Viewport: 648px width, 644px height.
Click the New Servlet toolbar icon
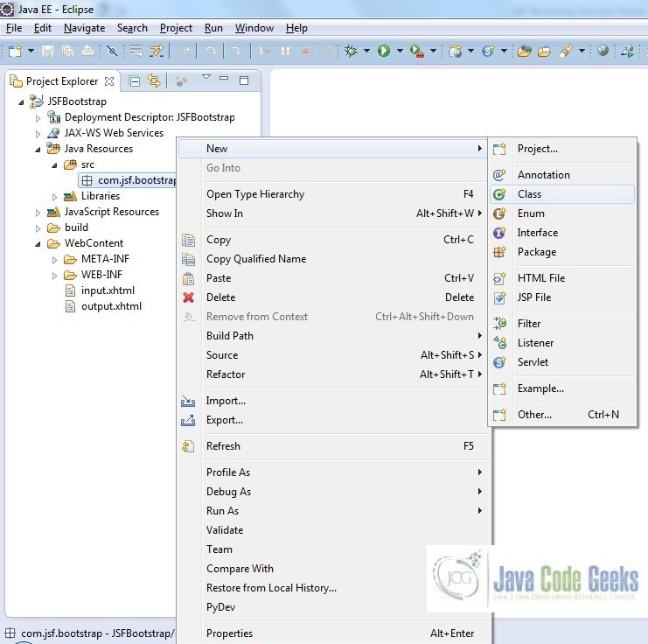click(x=489, y=51)
